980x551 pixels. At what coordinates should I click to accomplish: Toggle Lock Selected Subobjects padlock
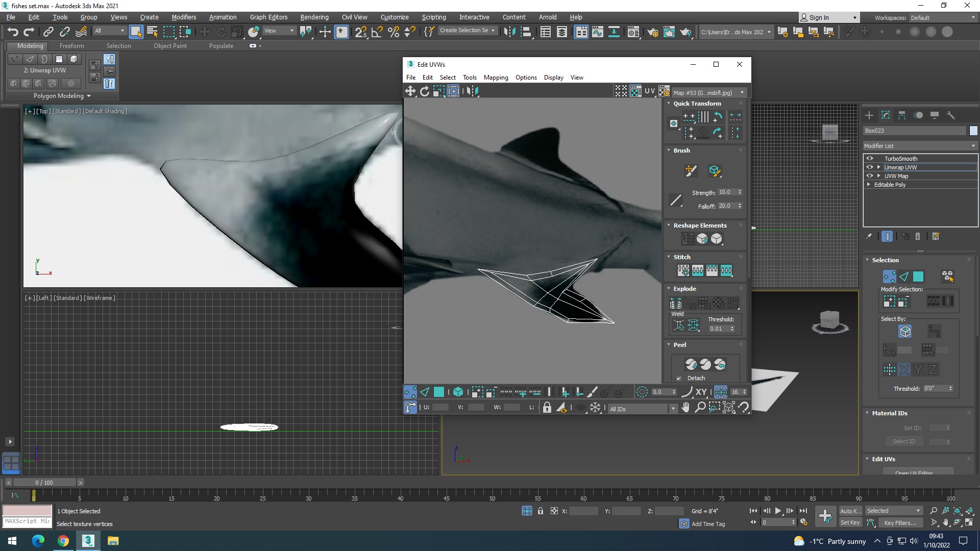tap(547, 408)
